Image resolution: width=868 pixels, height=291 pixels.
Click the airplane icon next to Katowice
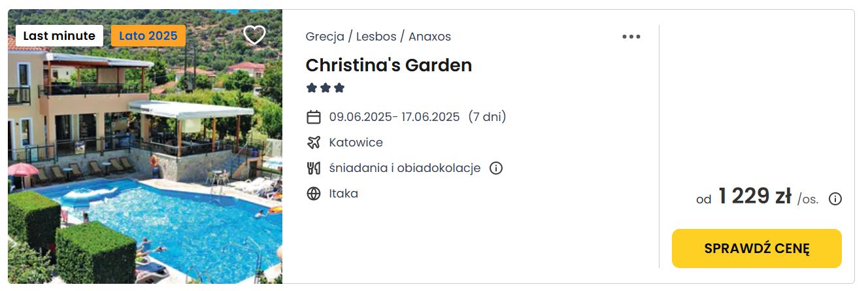click(314, 143)
